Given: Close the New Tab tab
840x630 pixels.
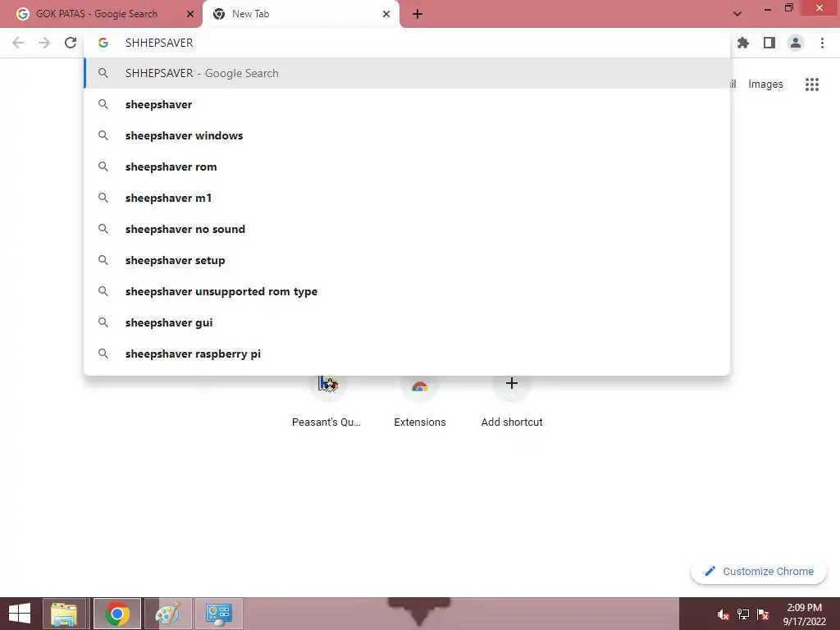Looking at the screenshot, I should click(x=386, y=14).
